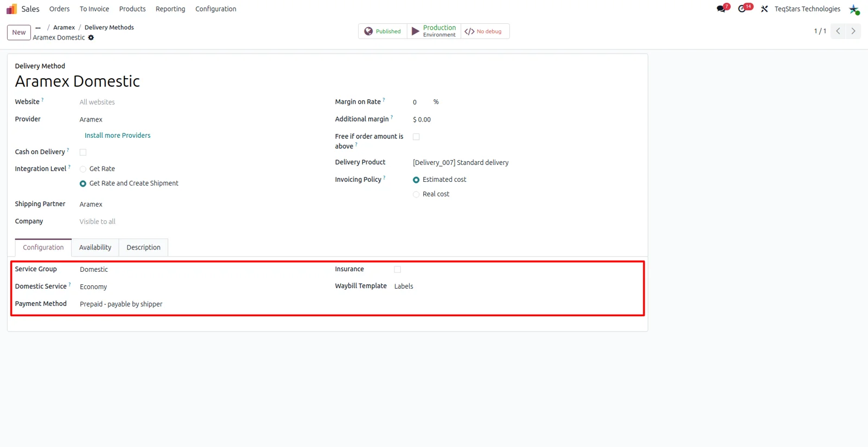Switch to the Availability tab
868x447 pixels.
point(95,247)
